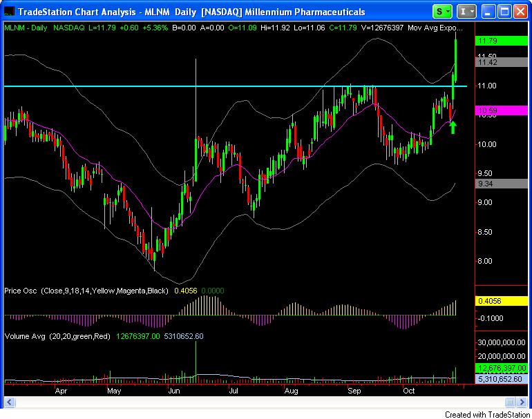Click the gray 9.34 lower band label

(x=502, y=184)
